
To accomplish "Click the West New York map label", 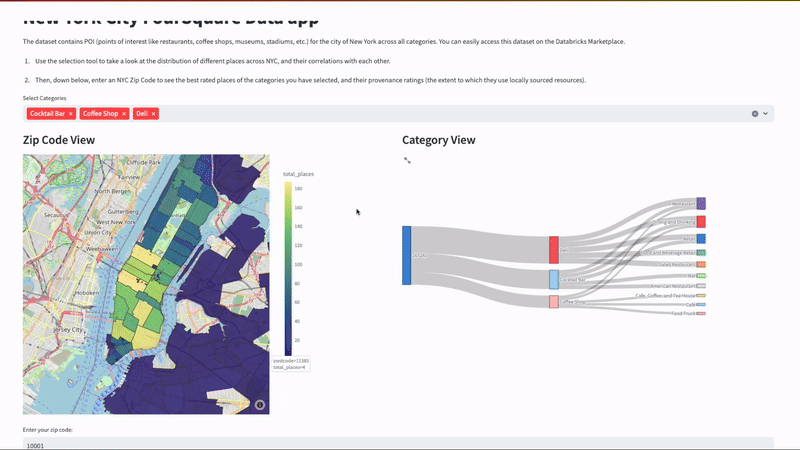I will [116, 222].
